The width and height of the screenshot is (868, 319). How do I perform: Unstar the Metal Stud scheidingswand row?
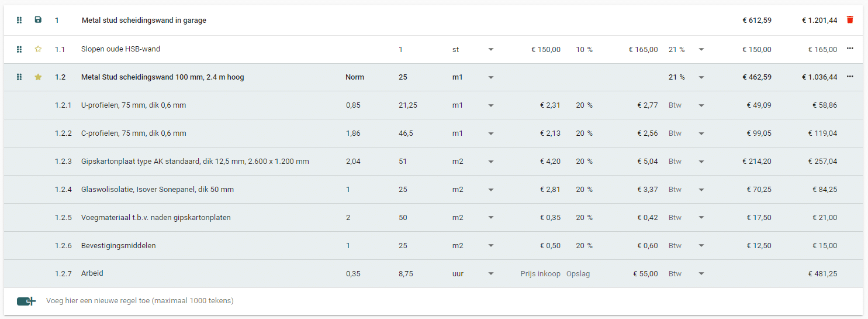click(x=38, y=77)
